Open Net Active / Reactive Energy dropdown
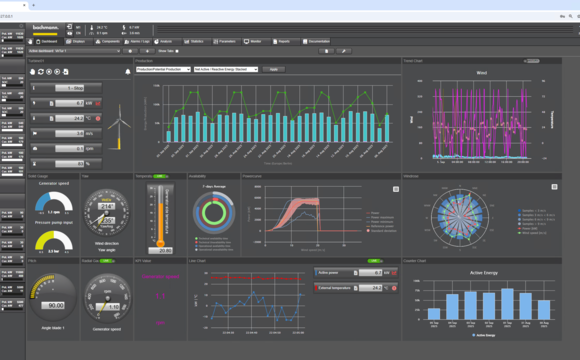 [226, 69]
